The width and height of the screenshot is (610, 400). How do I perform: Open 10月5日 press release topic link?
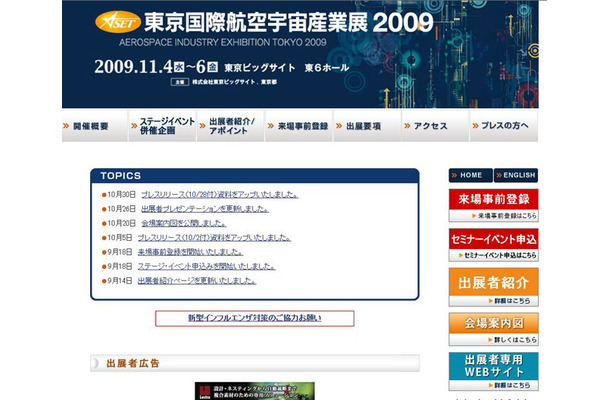214,238
